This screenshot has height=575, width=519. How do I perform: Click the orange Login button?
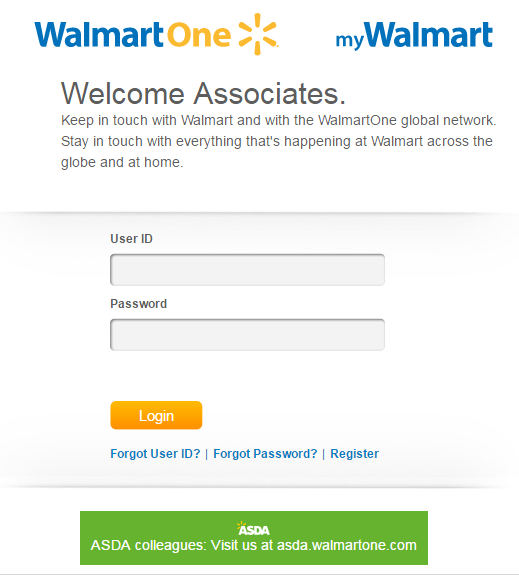(156, 415)
